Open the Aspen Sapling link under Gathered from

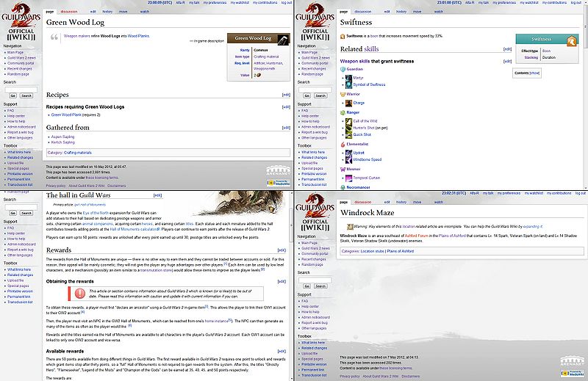pyautogui.click(x=63, y=137)
